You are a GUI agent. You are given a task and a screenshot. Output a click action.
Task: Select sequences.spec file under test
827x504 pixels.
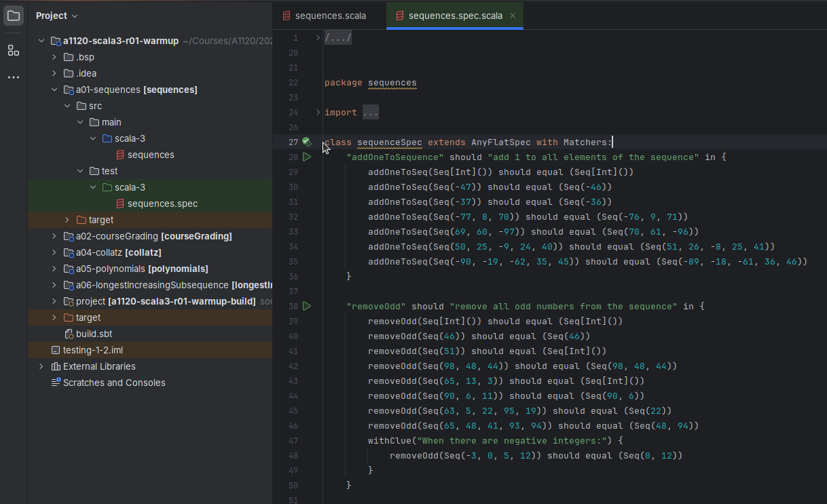coord(162,203)
